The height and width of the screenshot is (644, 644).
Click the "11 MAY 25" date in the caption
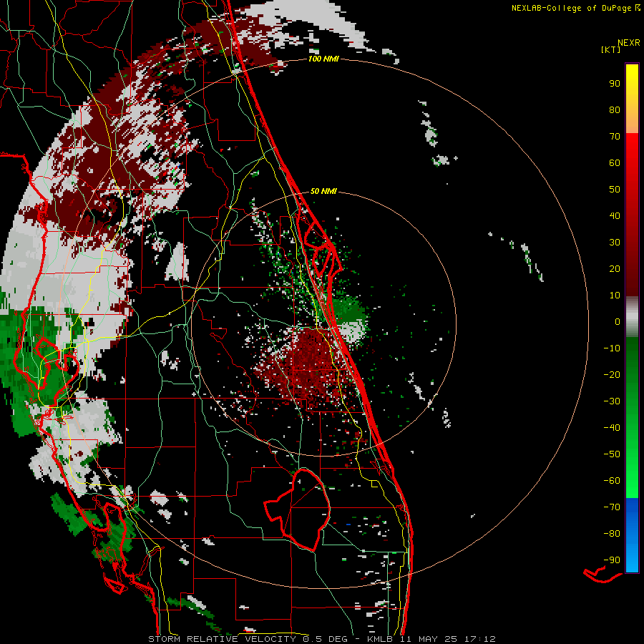(429, 639)
